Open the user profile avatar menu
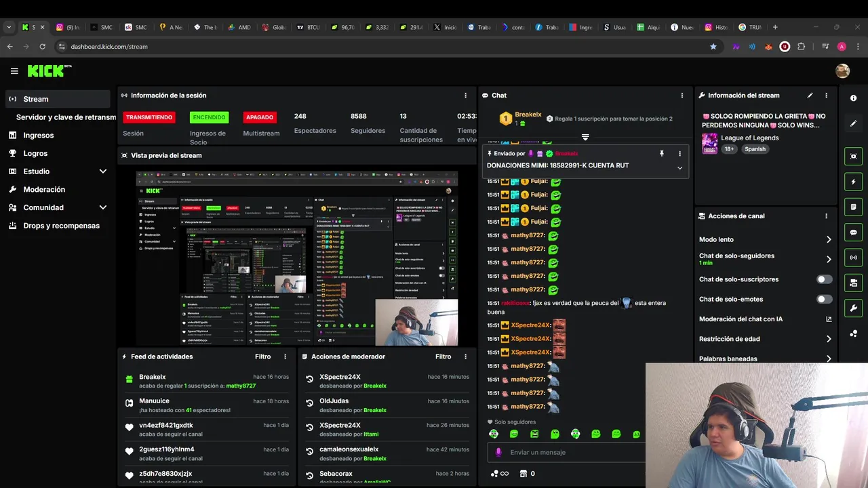This screenshot has height=488, width=868. [842, 71]
